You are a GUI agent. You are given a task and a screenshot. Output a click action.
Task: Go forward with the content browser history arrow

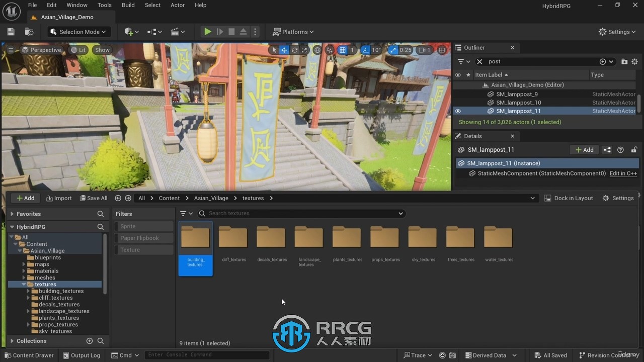coord(128,198)
